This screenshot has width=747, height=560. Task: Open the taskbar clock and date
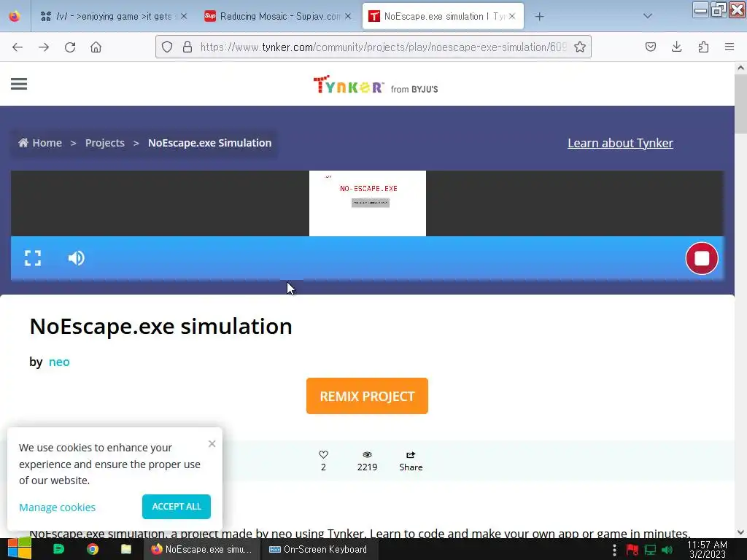pos(707,550)
